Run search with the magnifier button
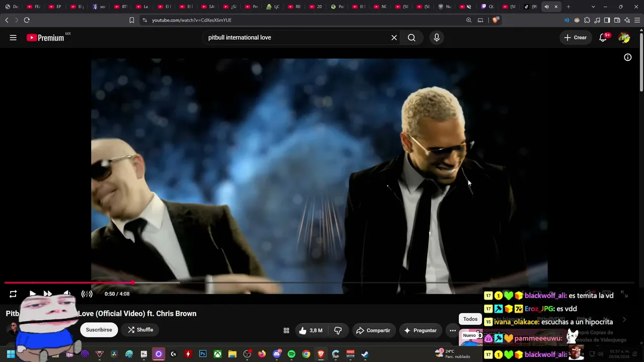The image size is (644, 362). [412, 38]
